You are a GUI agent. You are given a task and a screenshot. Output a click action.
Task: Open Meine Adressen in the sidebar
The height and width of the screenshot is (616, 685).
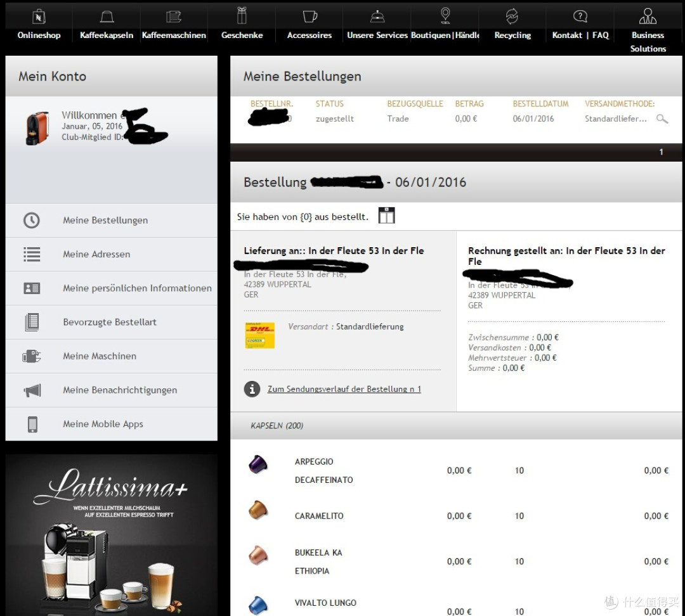(x=112, y=254)
